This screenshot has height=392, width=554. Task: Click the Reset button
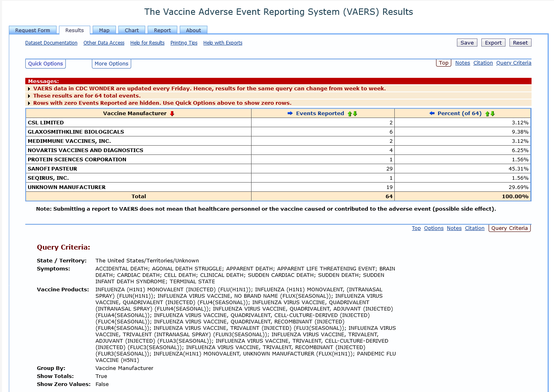point(520,43)
